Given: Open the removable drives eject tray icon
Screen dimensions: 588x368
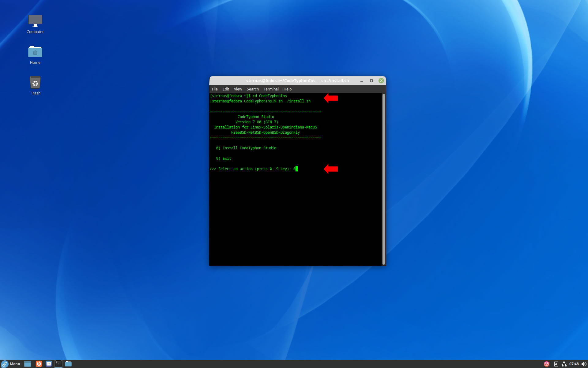Looking at the screenshot, I should click(x=556, y=364).
